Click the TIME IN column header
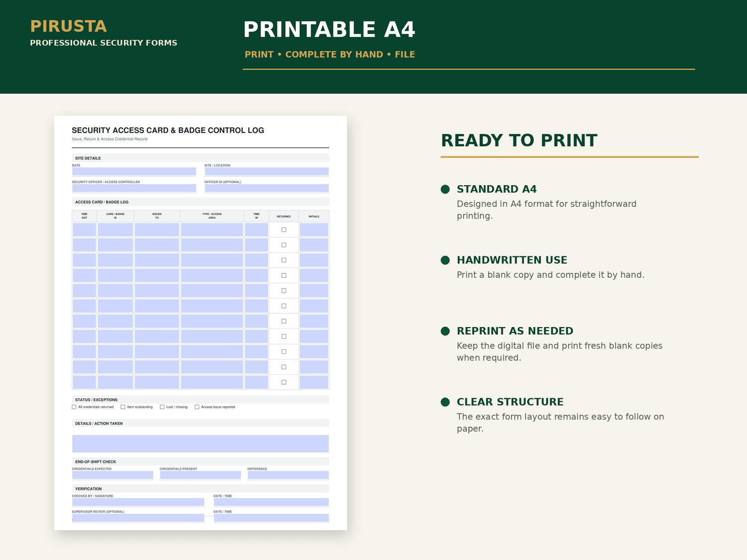747x560 pixels. pyautogui.click(x=256, y=216)
